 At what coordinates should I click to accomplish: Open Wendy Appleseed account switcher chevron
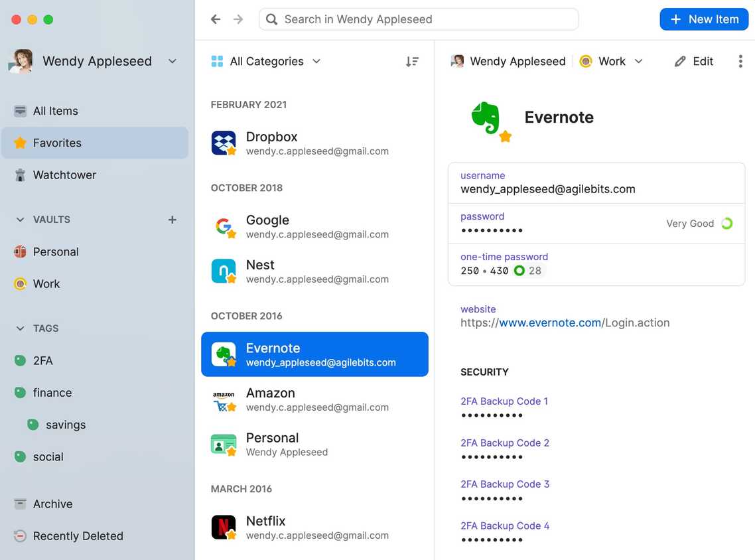coord(172,61)
